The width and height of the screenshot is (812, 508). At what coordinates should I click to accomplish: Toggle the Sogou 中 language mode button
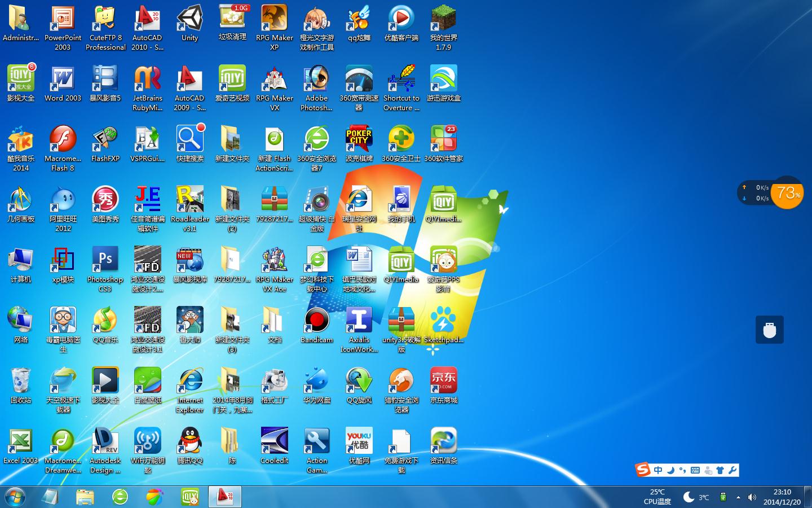[x=658, y=470]
